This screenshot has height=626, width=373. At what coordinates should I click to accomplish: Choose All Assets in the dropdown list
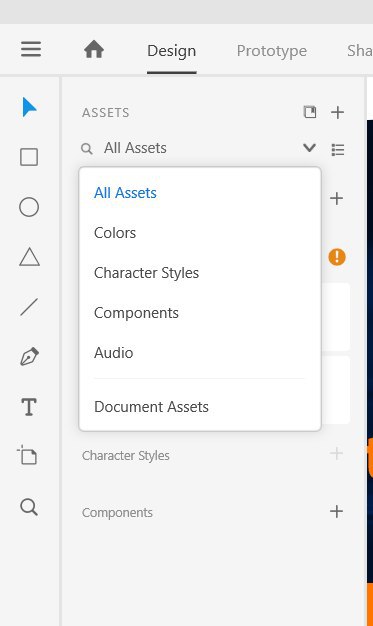[125, 193]
